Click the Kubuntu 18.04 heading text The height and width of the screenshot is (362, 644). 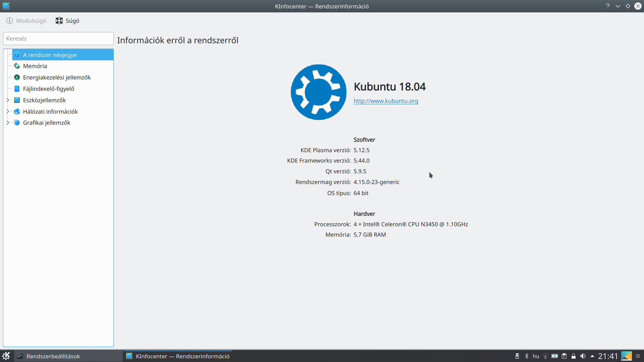pos(389,87)
